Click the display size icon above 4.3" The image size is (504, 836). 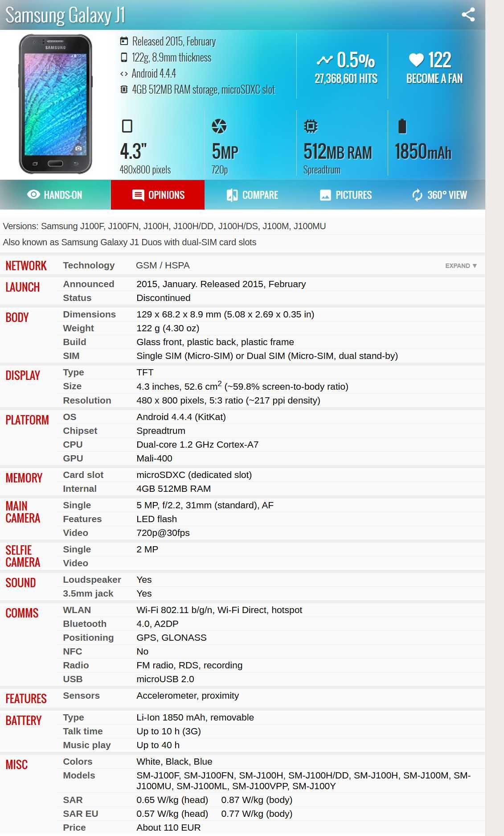point(127,126)
